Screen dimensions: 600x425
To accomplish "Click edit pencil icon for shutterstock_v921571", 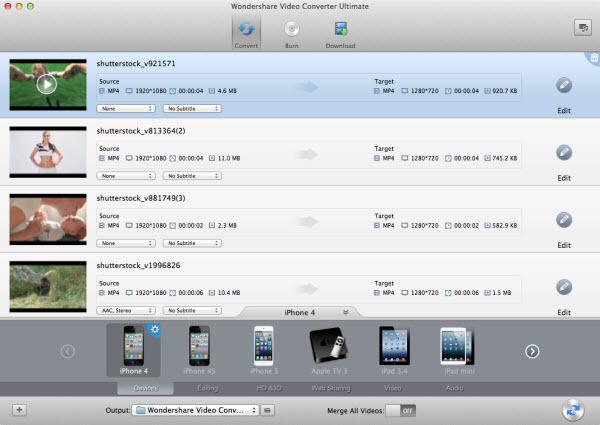I will coord(564,85).
